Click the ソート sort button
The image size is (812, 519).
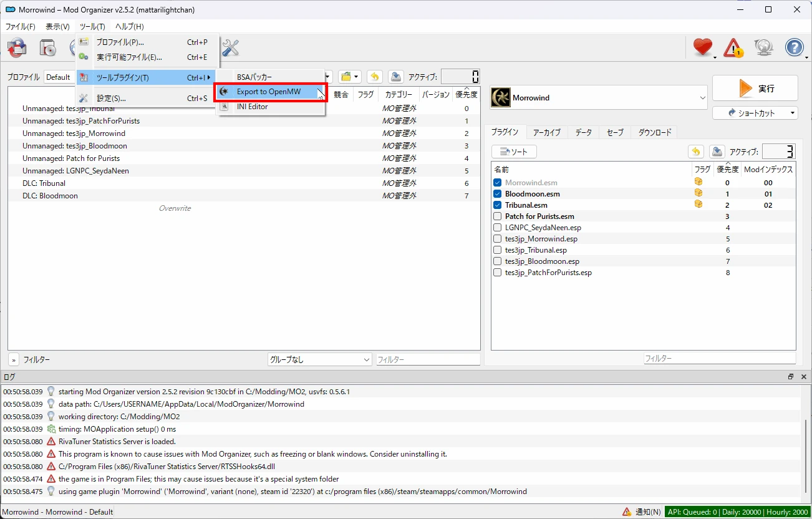tap(515, 152)
